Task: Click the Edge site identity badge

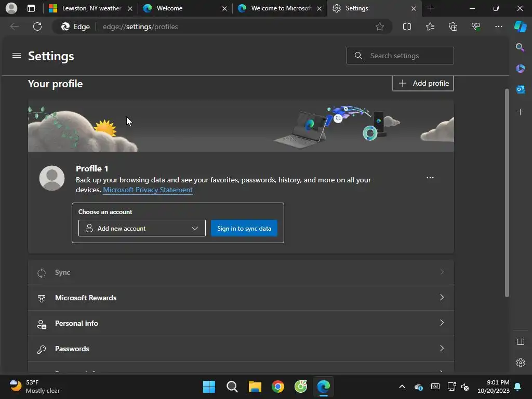Action: click(x=75, y=26)
